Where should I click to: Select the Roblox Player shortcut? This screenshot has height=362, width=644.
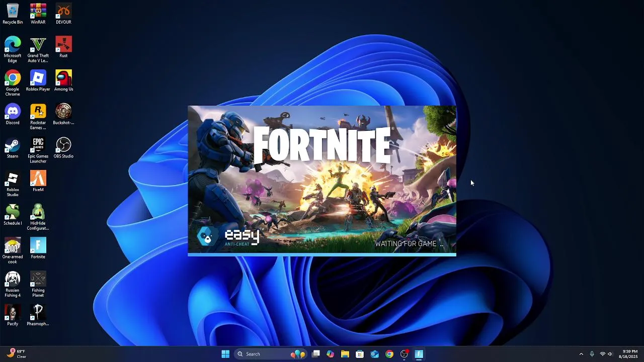tap(38, 81)
